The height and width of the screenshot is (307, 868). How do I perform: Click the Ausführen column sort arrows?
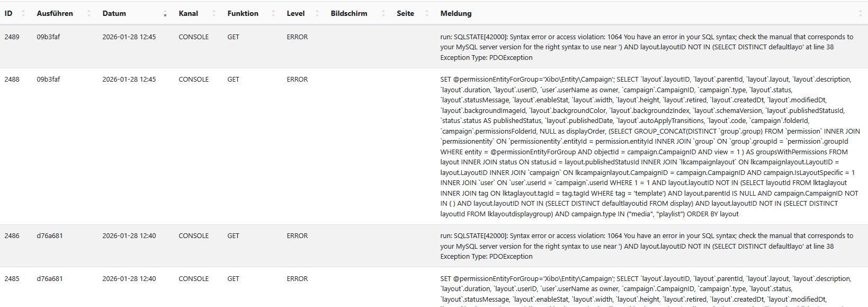point(89,14)
